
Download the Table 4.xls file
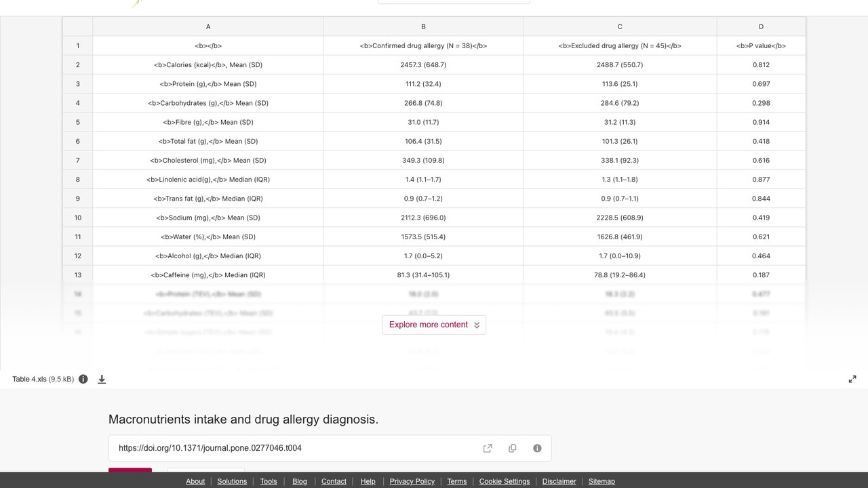[x=102, y=379]
